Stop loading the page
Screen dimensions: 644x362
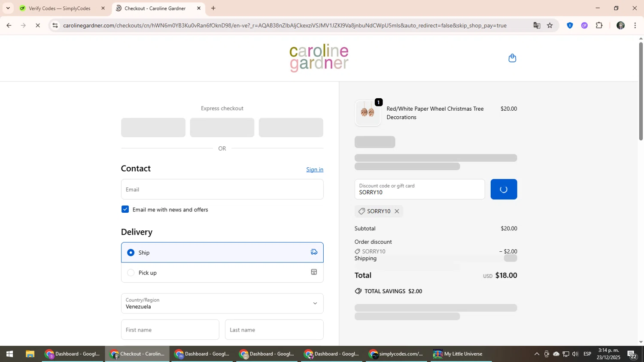(38, 26)
